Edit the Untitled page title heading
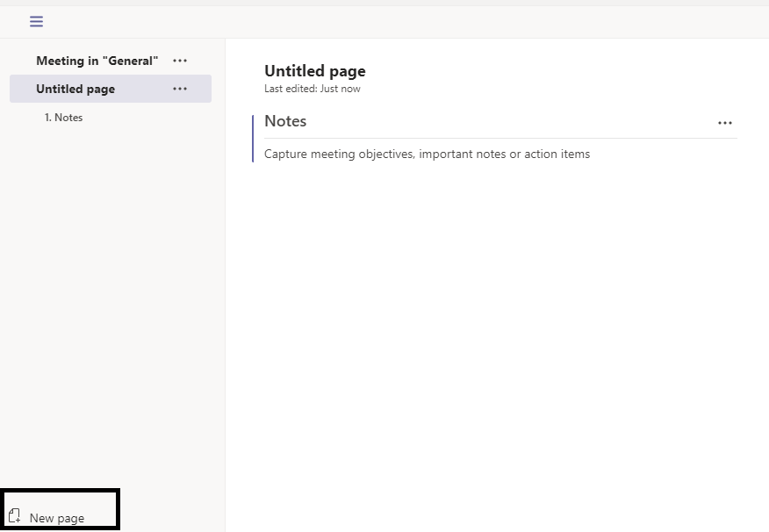 (315, 72)
